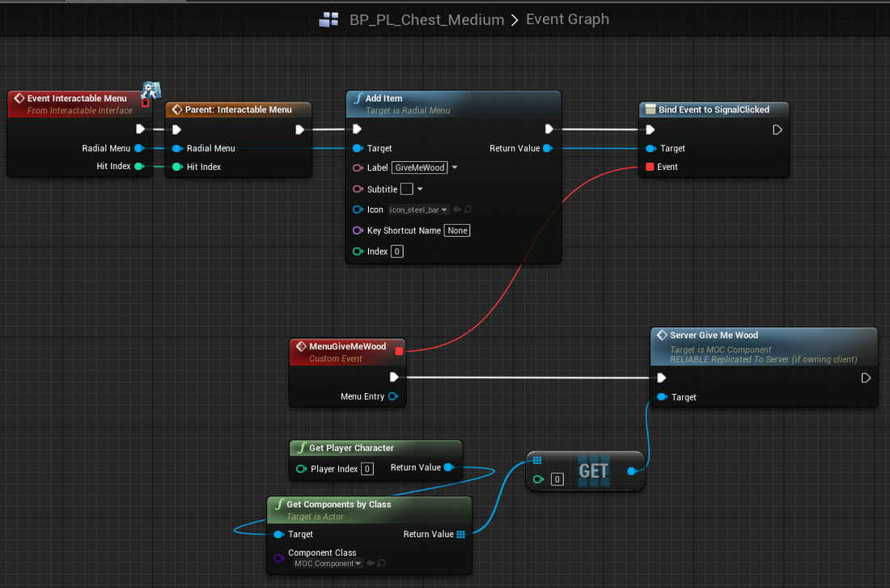Click the red delegate output pin on MenuGiveMeWood
Screen dimensions: 890x588
[x=399, y=351]
